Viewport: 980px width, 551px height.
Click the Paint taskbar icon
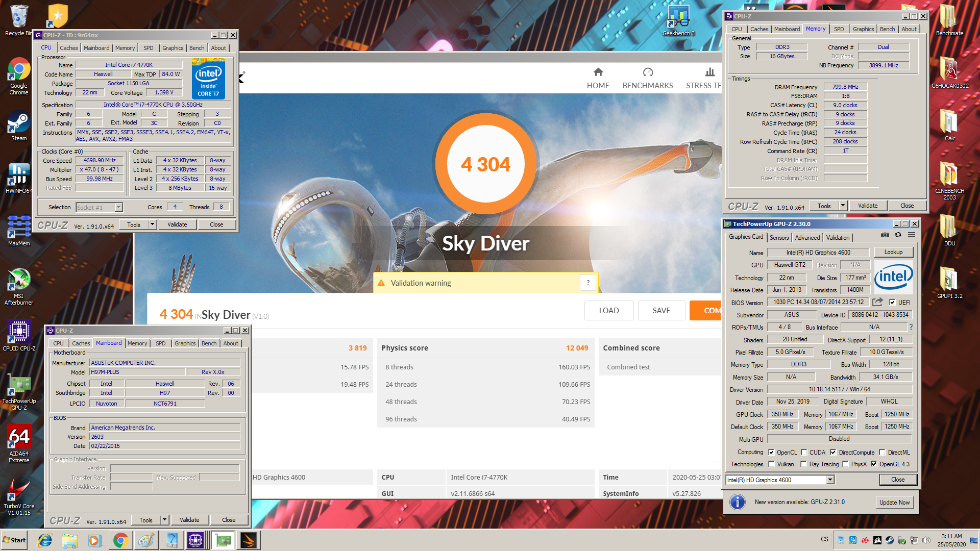pos(145,540)
